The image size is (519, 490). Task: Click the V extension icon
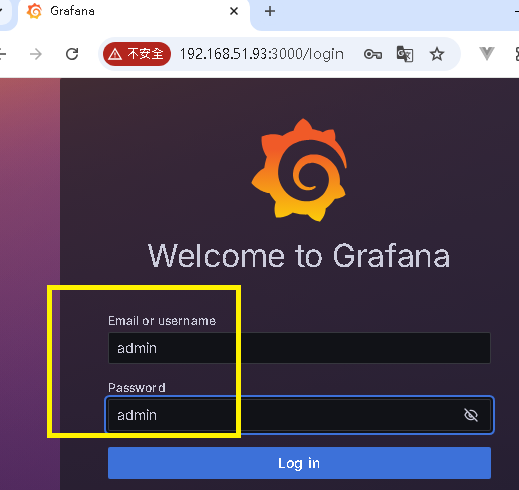pyautogui.click(x=486, y=54)
